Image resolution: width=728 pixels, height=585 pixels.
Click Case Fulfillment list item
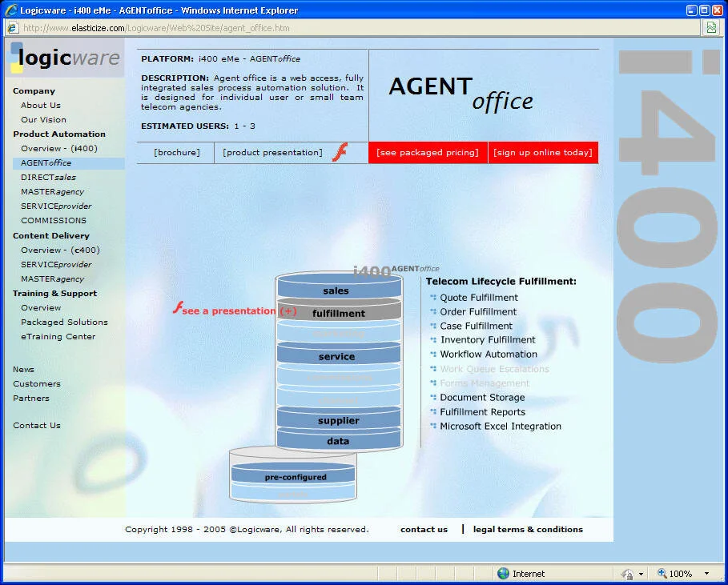tap(476, 327)
